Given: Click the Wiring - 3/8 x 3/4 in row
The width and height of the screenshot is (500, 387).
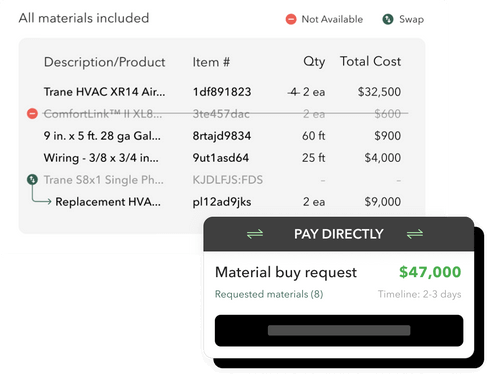Looking at the screenshot, I should (222, 158).
